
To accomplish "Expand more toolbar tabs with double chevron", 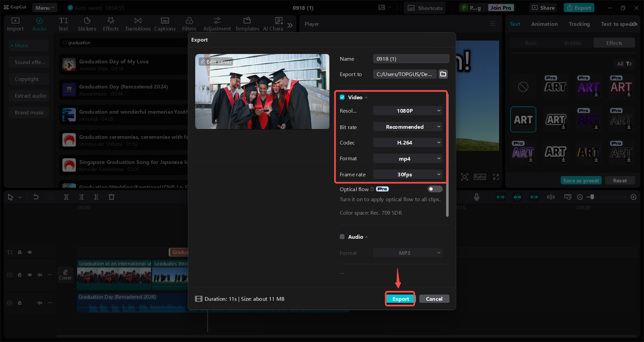I will [x=290, y=25].
